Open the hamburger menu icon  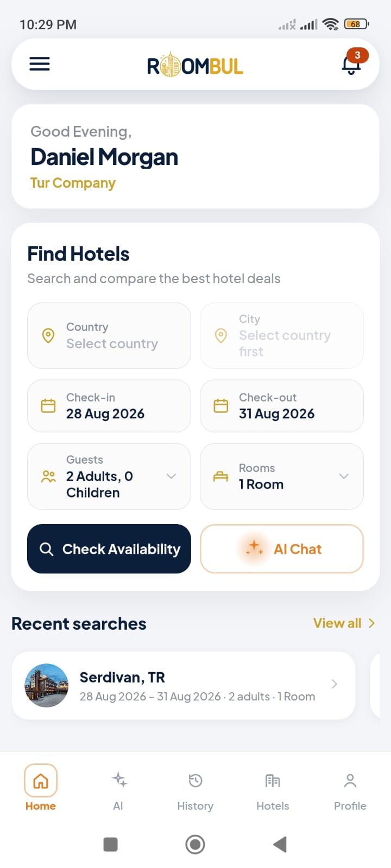coord(40,64)
